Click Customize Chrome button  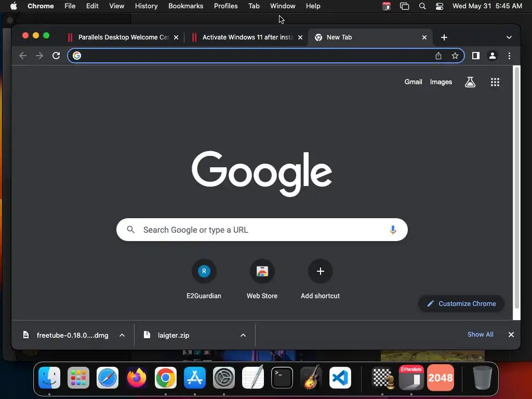pos(461,303)
